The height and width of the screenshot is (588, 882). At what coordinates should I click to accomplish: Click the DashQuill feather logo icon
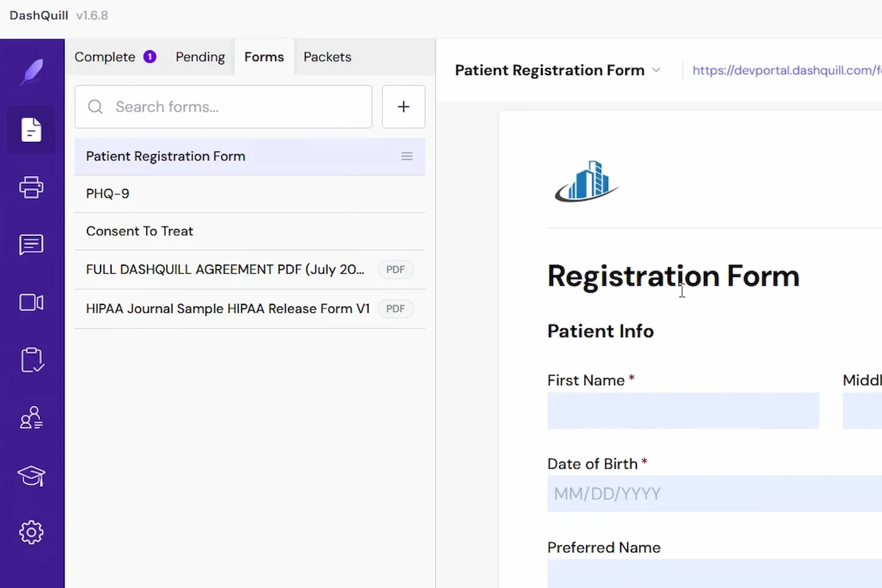(32, 72)
